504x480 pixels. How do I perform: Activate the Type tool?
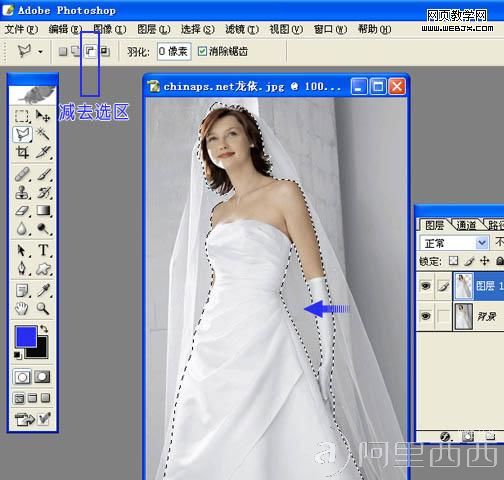43,250
